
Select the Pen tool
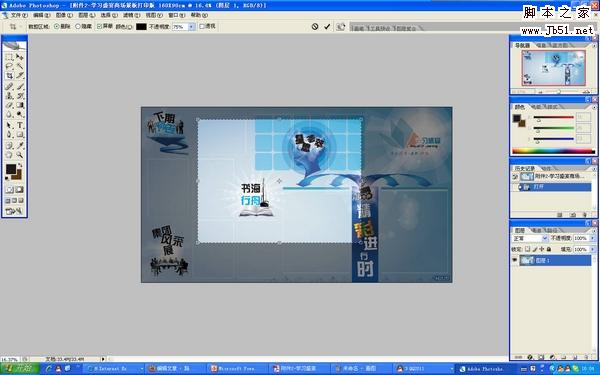9,134
